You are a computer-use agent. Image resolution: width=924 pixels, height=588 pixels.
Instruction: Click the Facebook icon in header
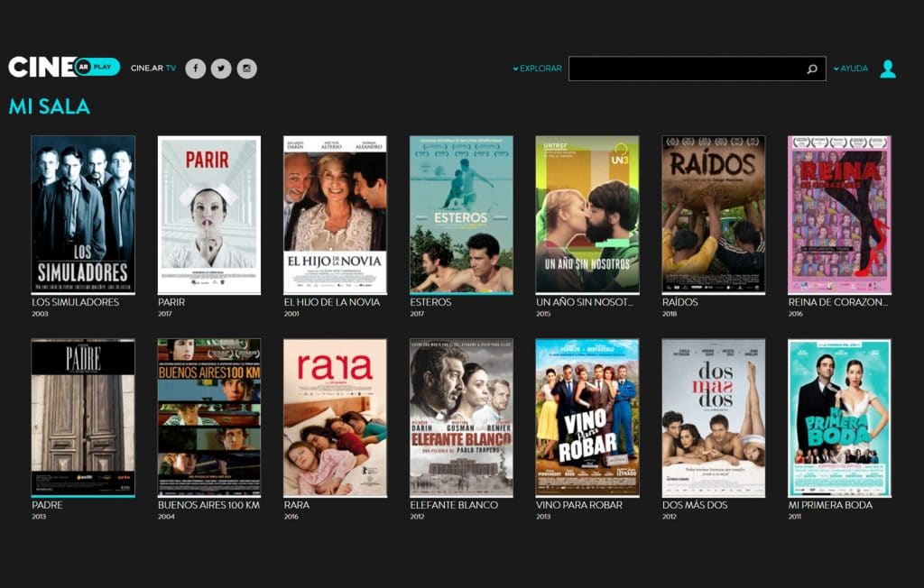[195, 69]
